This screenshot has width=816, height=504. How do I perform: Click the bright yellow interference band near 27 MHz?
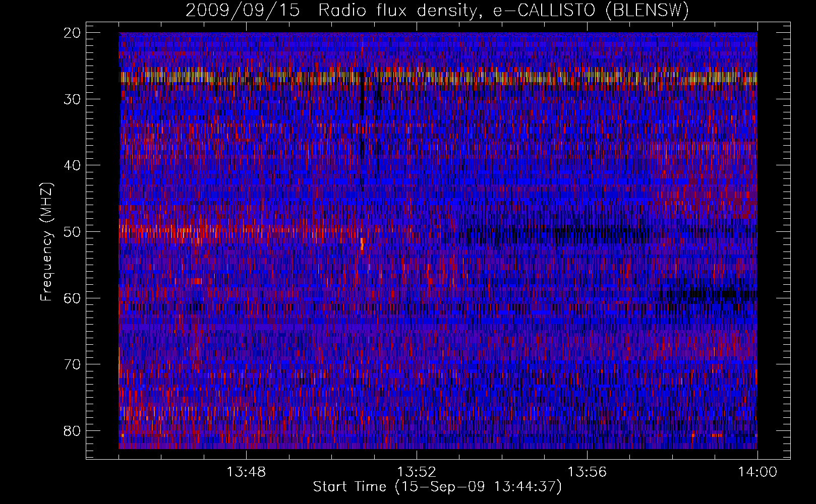coord(438,78)
